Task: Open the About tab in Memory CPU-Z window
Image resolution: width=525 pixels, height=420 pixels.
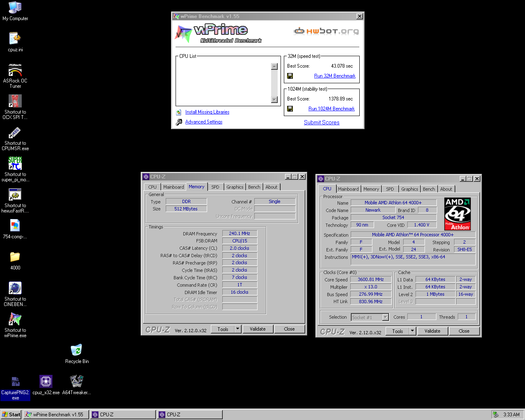Action: tap(272, 187)
